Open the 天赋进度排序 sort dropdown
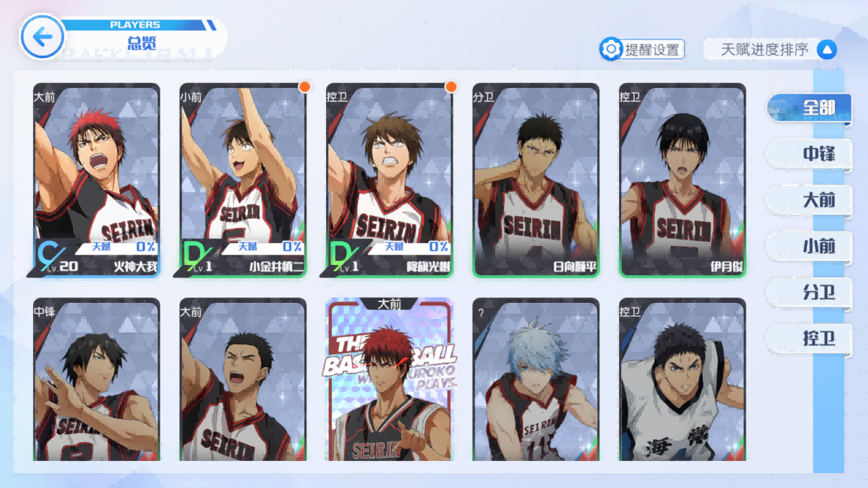The image size is (868, 488). click(771, 50)
